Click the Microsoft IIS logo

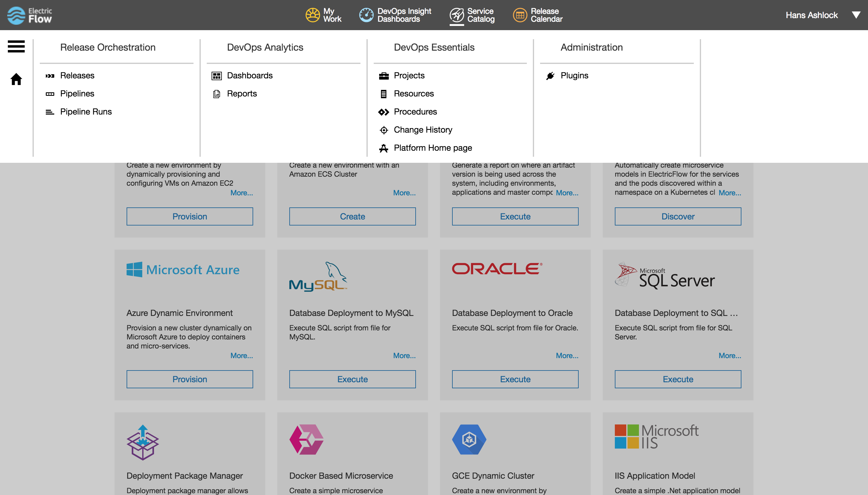click(656, 437)
